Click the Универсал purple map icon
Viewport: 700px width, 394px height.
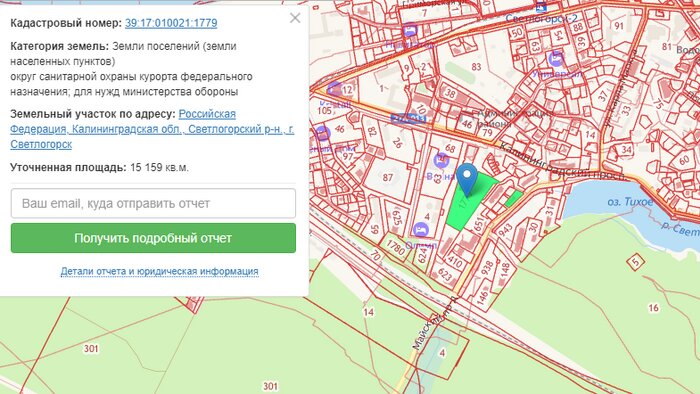(556, 58)
